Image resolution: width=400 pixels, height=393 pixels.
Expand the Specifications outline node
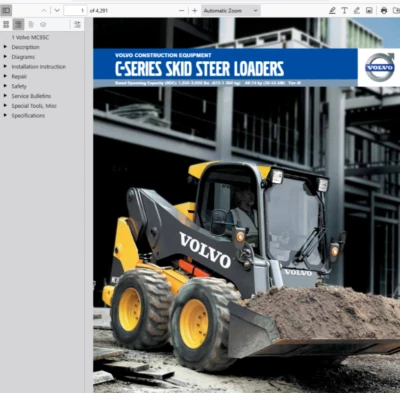(x=5, y=115)
